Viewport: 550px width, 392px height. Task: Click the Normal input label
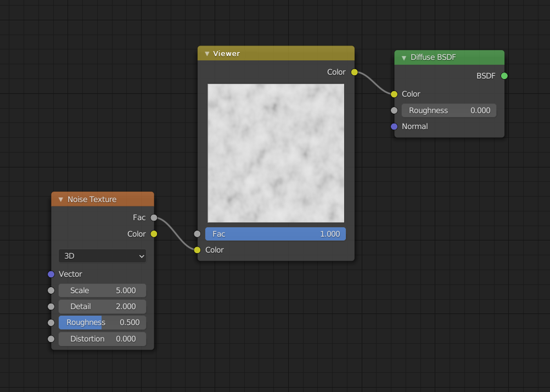pyautogui.click(x=414, y=126)
